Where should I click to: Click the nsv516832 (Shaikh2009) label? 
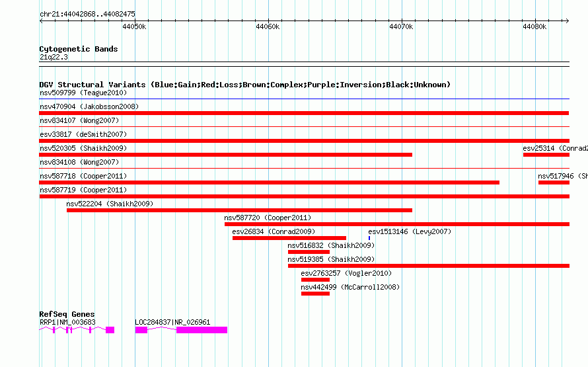click(331, 245)
